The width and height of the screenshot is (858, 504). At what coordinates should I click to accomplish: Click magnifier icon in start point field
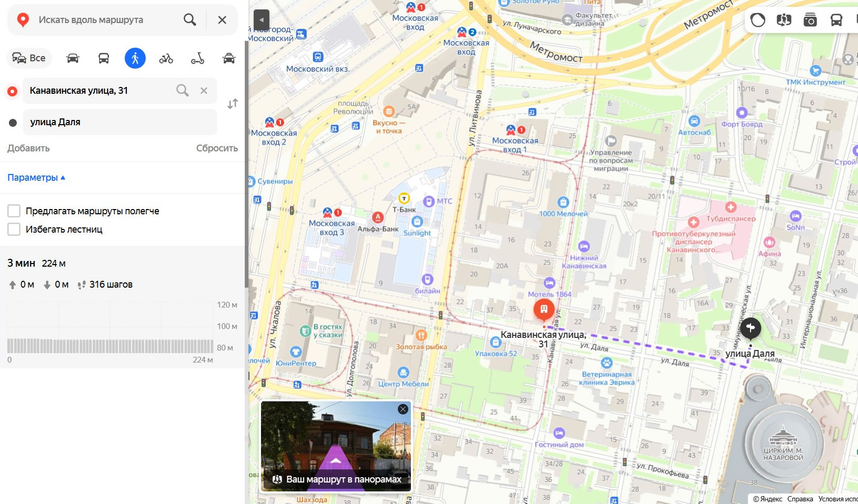pyautogui.click(x=182, y=91)
